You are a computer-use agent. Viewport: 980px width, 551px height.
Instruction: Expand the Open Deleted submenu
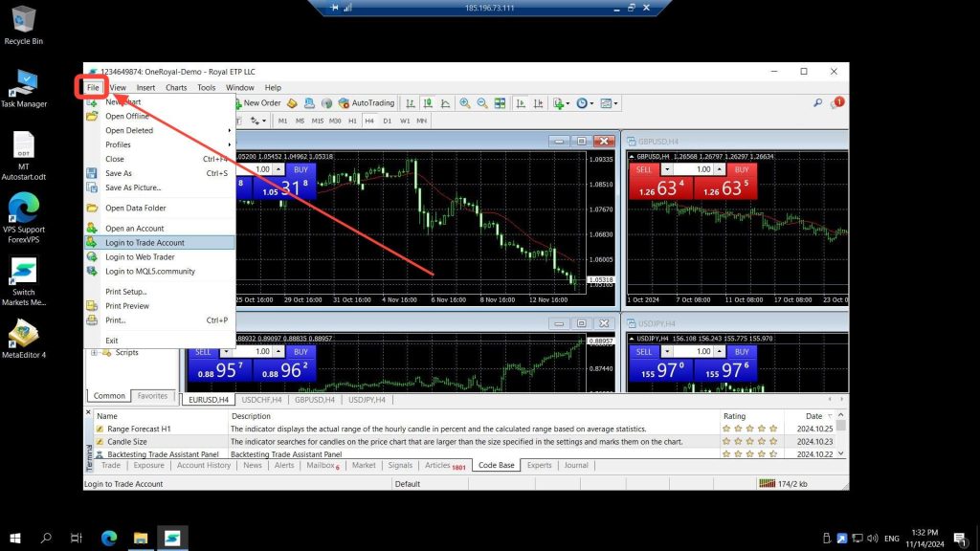(160, 130)
